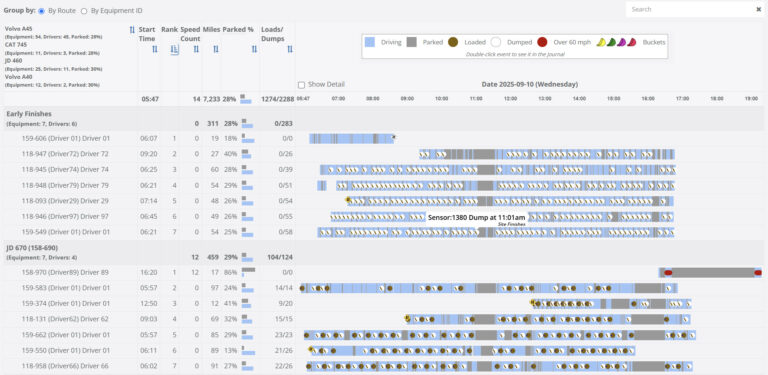Collapse the JD 670 (158-690) group

coord(32,248)
